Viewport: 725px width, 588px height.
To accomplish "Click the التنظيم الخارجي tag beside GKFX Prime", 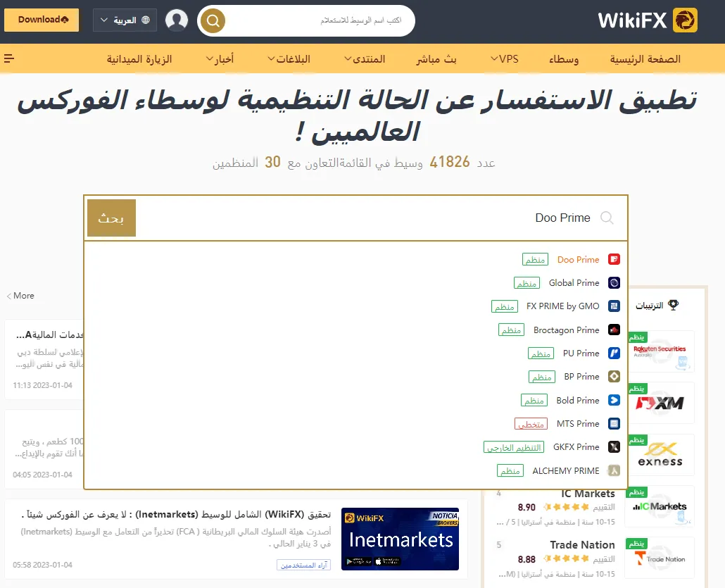I will [514, 447].
